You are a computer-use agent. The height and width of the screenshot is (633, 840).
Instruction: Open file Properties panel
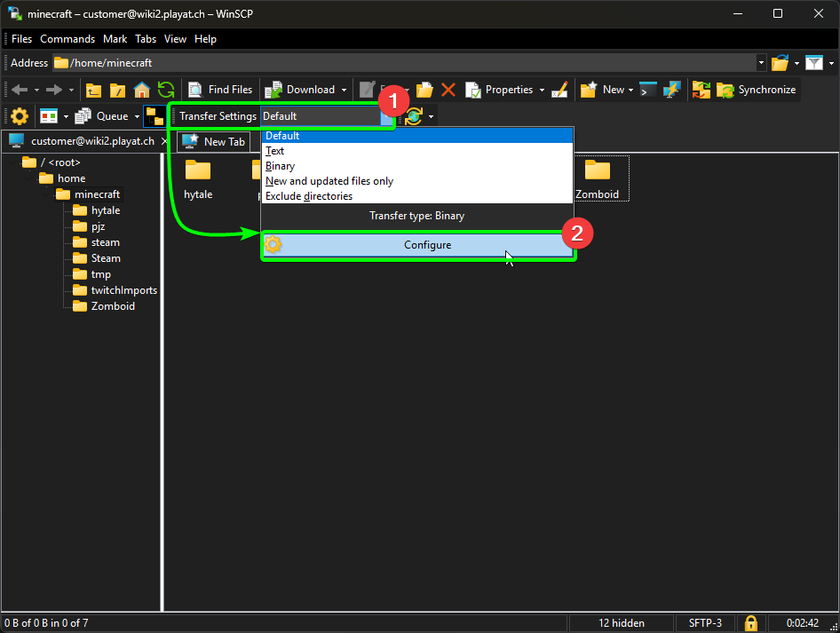[x=503, y=89]
